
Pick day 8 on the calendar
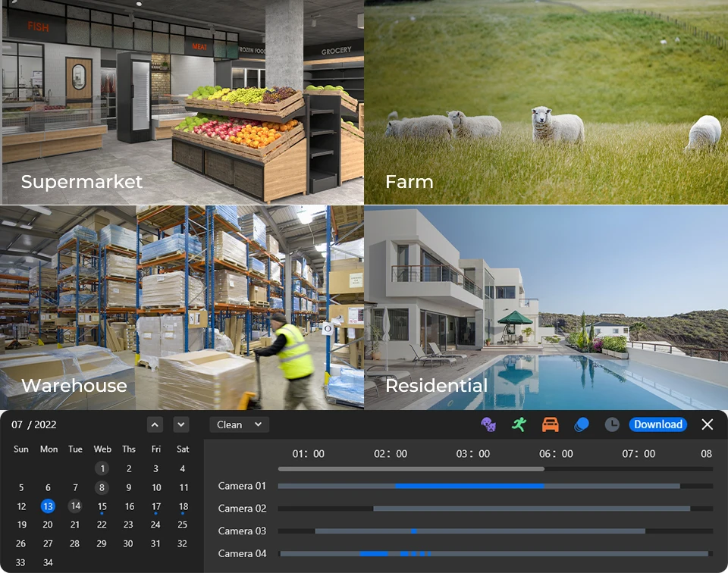[102, 487]
